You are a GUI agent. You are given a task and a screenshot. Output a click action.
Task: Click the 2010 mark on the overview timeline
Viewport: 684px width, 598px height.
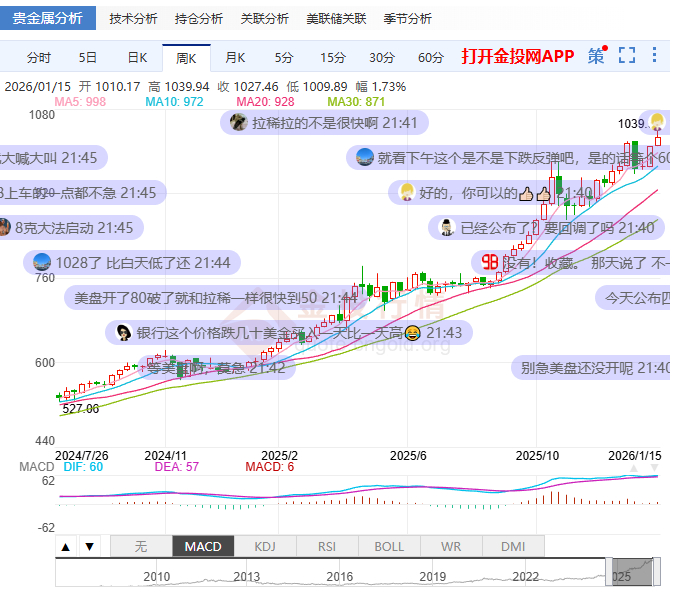(157, 577)
